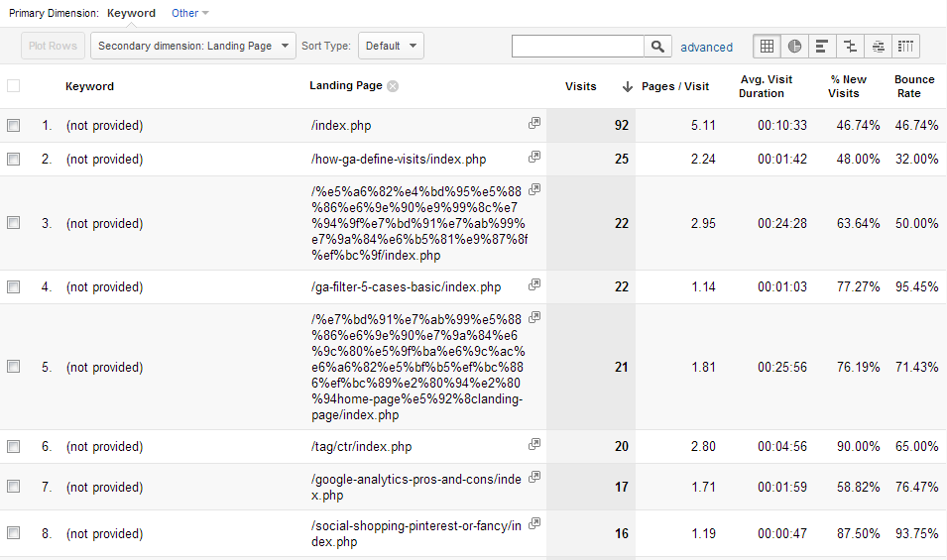Open the Sort Type Default dropdown

[391, 46]
